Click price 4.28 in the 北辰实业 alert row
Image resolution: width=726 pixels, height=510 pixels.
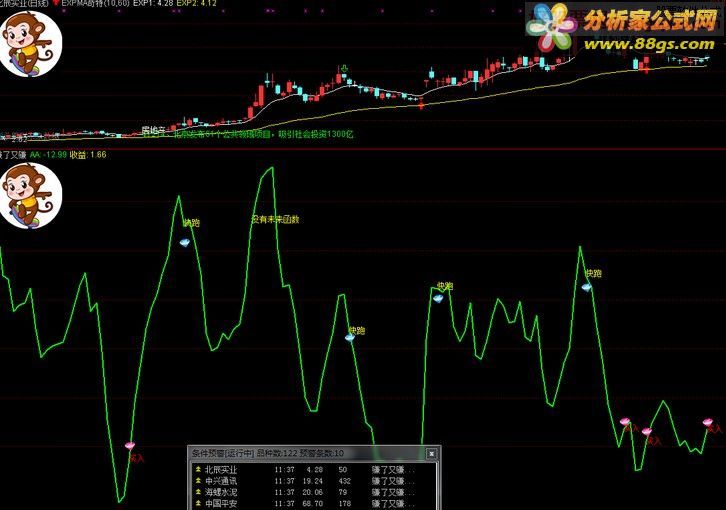tap(315, 470)
